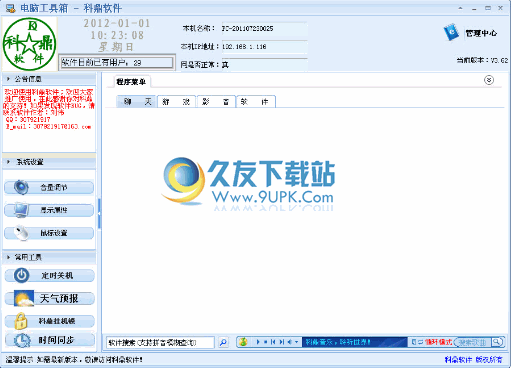
Task: Click the 版权所有 link in status bar
Action: (x=489, y=360)
